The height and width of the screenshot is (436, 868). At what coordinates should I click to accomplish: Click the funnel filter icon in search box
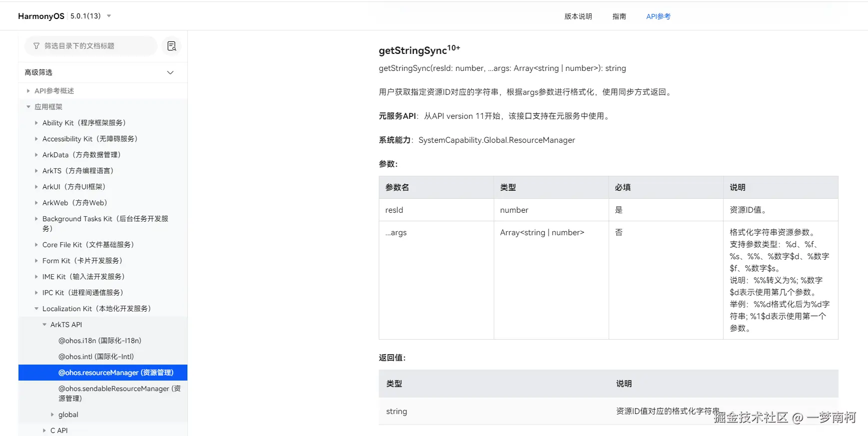pyautogui.click(x=36, y=46)
